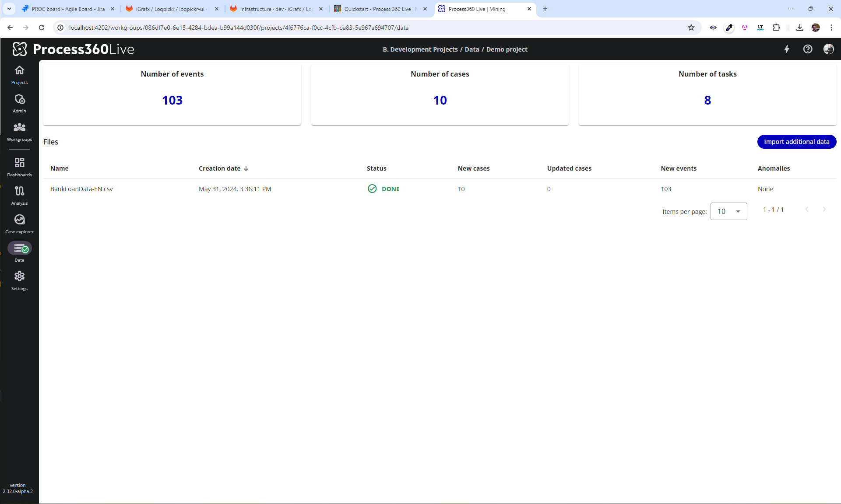The width and height of the screenshot is (841, 504).
Task: Click the Status column header
Action: (x=377, y=168)
